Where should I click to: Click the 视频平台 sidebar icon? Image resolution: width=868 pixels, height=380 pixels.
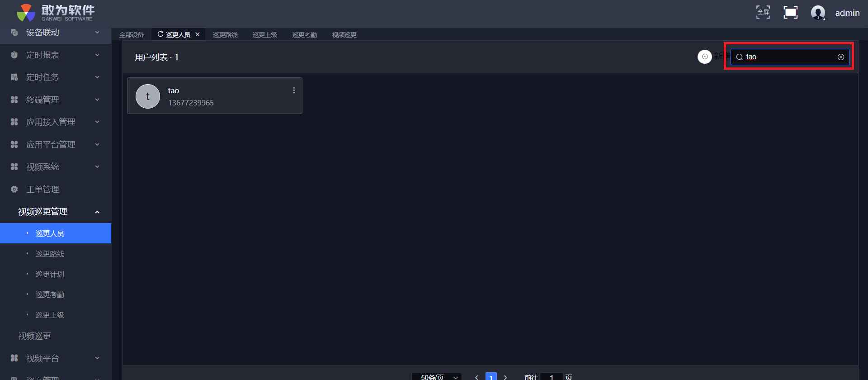pyautogui.click(x=14, y=358)
